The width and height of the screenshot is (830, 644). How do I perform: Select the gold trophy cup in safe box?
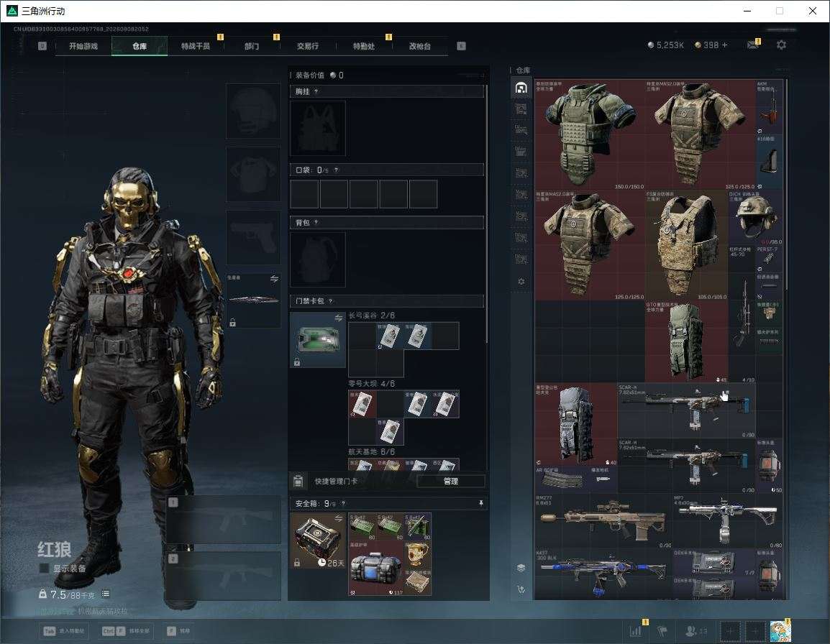click(x=418, y=554)
